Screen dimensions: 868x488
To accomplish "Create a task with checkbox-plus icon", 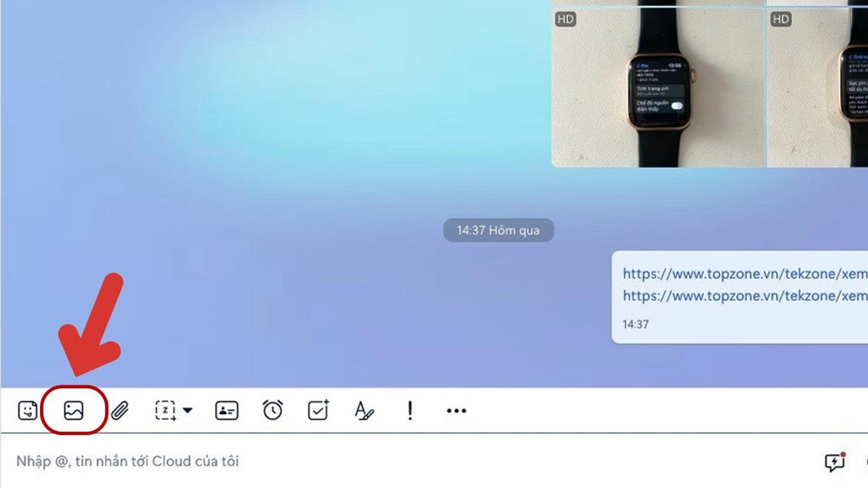I will [318, 411].
